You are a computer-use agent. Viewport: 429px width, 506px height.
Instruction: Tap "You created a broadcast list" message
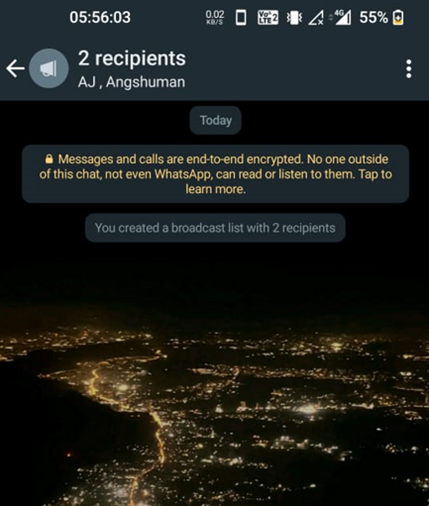(x=215, y=228)
